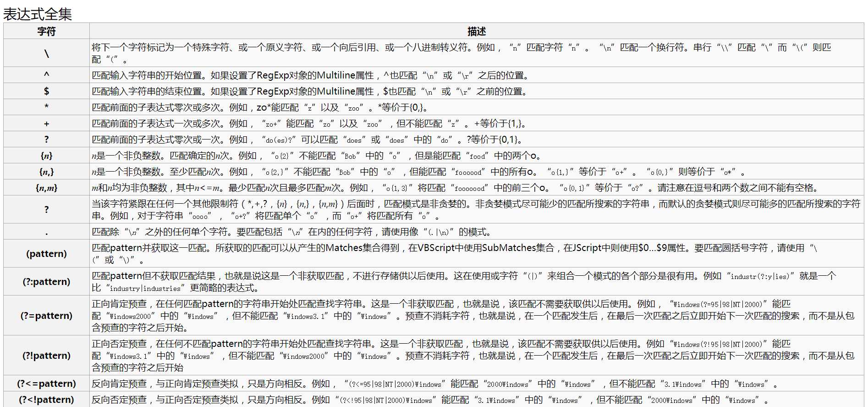Click description n是一个非负整数。匹配确定的n次
The width and height of the screenshot is (868, 407).
point(477,156)
